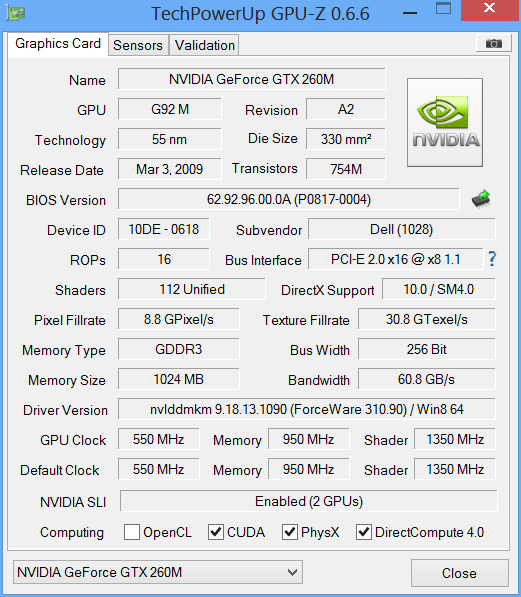Click the Revision field A2
The image size is (521, 597).
pos(346,109)
